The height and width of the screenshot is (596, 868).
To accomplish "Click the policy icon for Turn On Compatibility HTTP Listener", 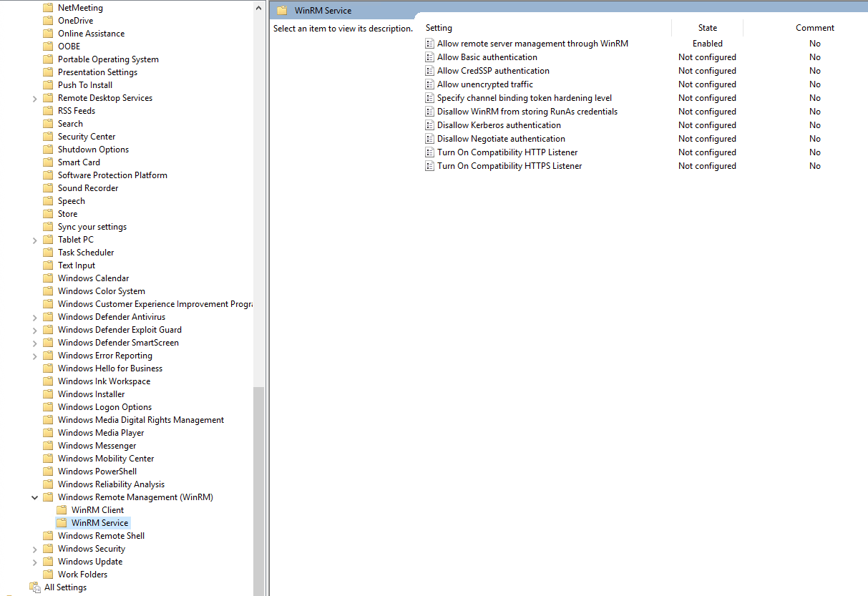I will click(x=429, y=152).
